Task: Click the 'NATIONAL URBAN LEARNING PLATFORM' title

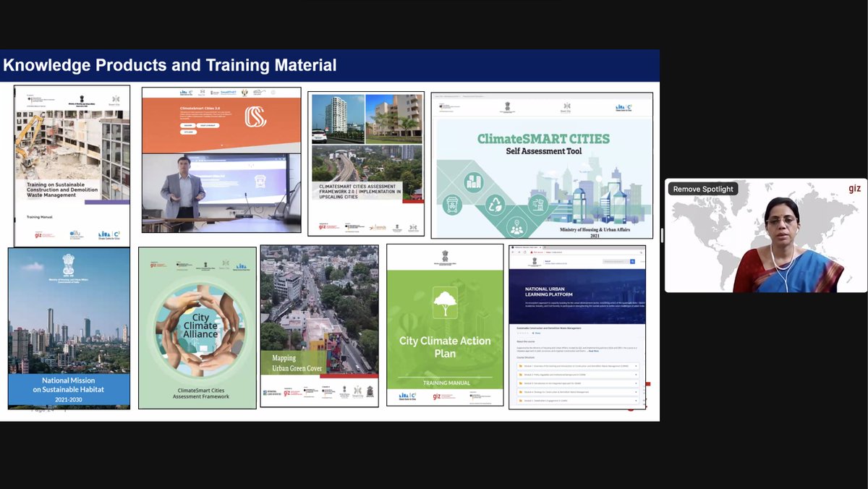Action: (549, 292)
